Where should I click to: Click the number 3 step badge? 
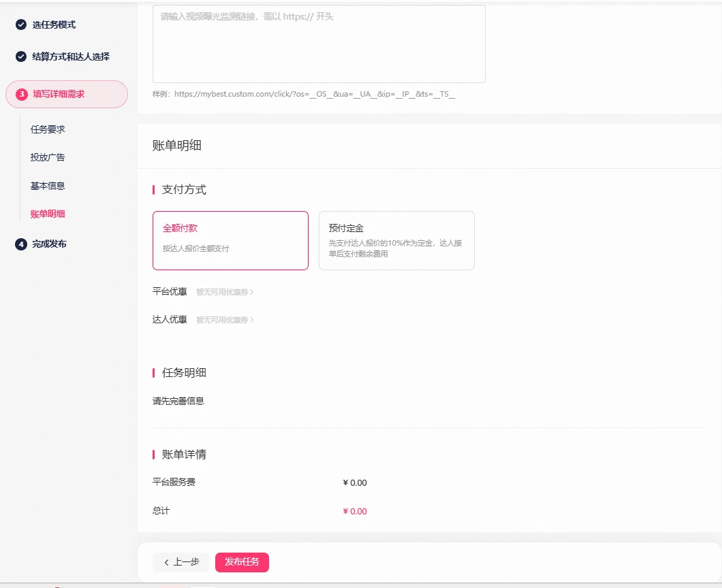[x=21, y=95]
